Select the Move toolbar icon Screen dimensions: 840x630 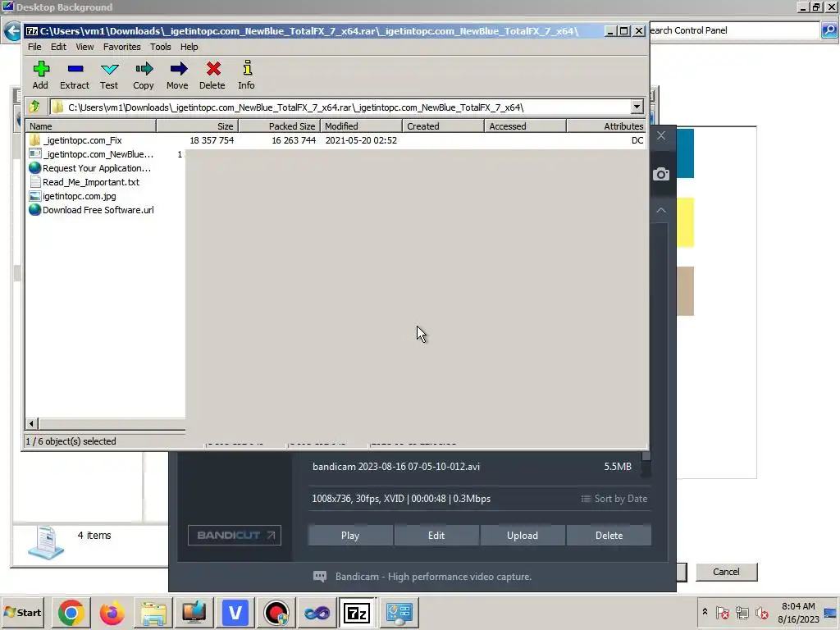tap(177, 75)
